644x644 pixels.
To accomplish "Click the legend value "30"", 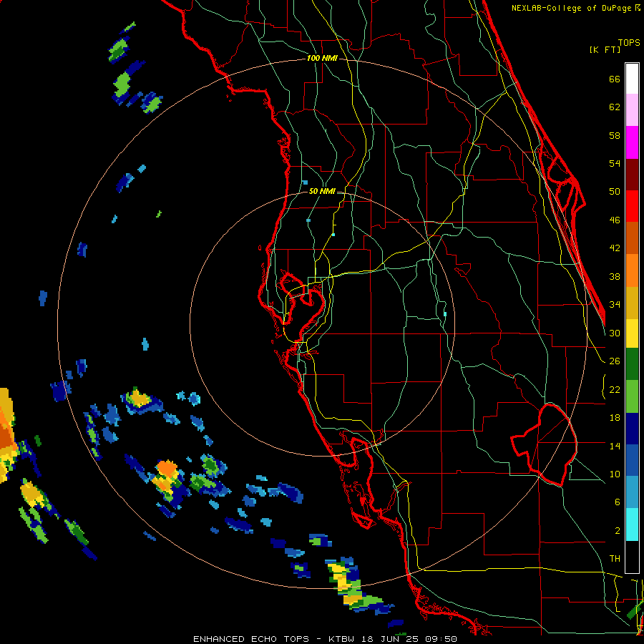I will 615,333.
